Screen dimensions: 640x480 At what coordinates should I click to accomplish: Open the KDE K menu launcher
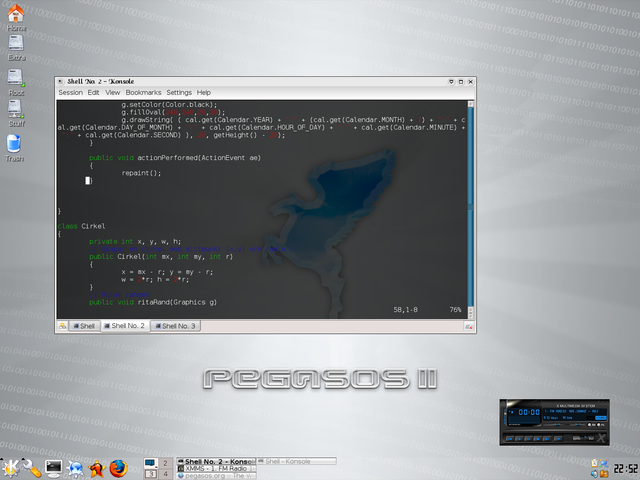click(10, 468)
